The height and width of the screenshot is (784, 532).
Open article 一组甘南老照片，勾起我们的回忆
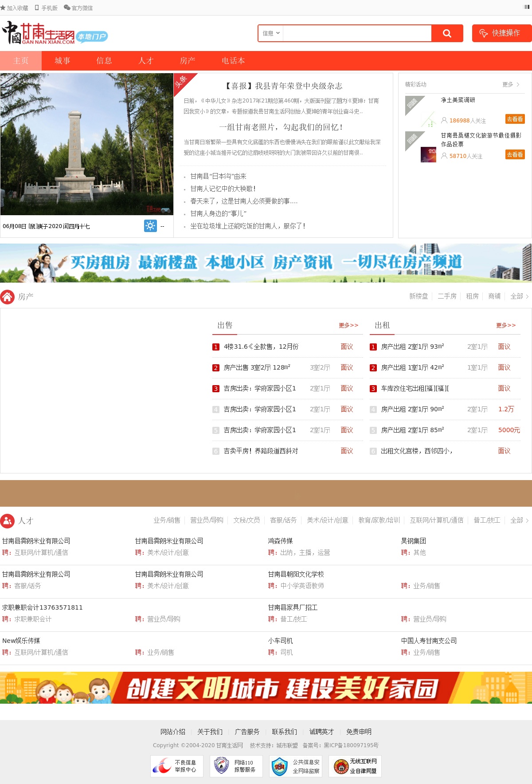pos(281,127)
